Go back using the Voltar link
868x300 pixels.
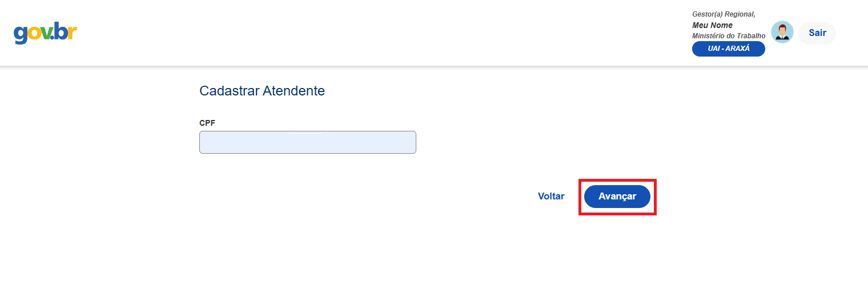(551, 197)
